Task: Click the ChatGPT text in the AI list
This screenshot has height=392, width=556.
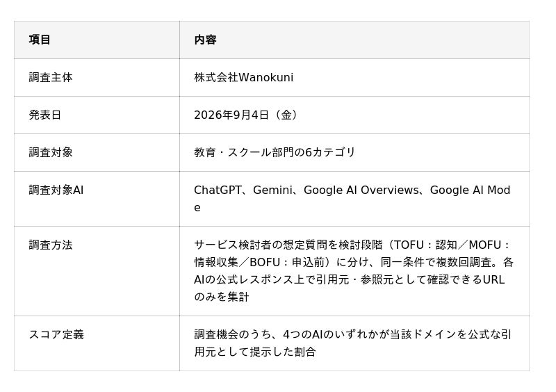Action: (218, 190)
